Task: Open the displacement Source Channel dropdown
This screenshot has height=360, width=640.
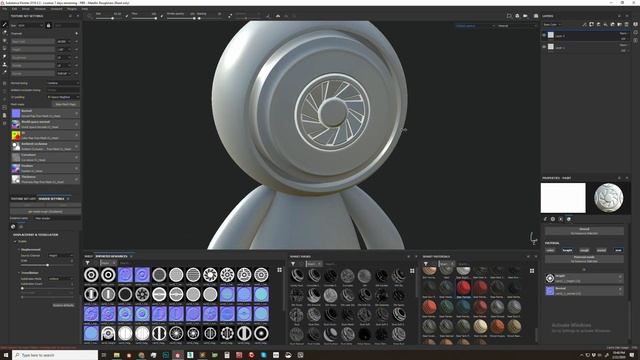Action: (x=60, y=256)
